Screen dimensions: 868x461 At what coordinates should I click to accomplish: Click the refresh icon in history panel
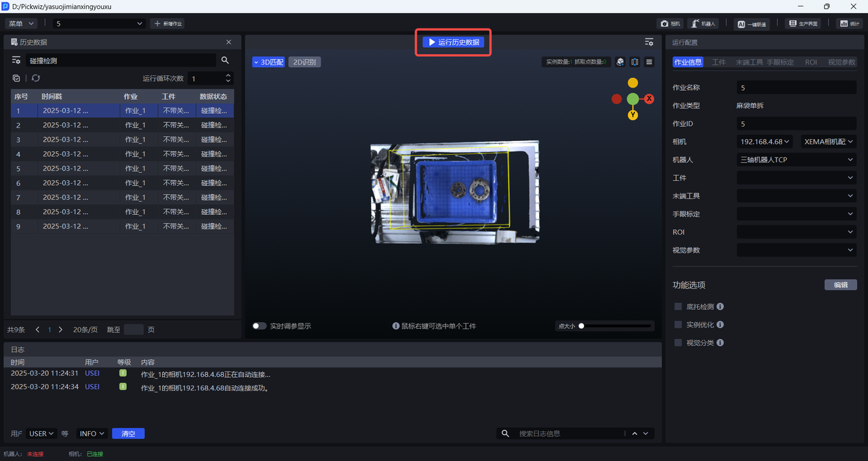36,79
